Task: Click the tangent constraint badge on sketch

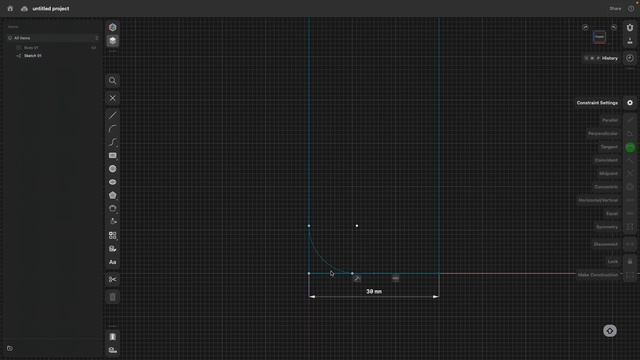Action: tap(357, 279)
